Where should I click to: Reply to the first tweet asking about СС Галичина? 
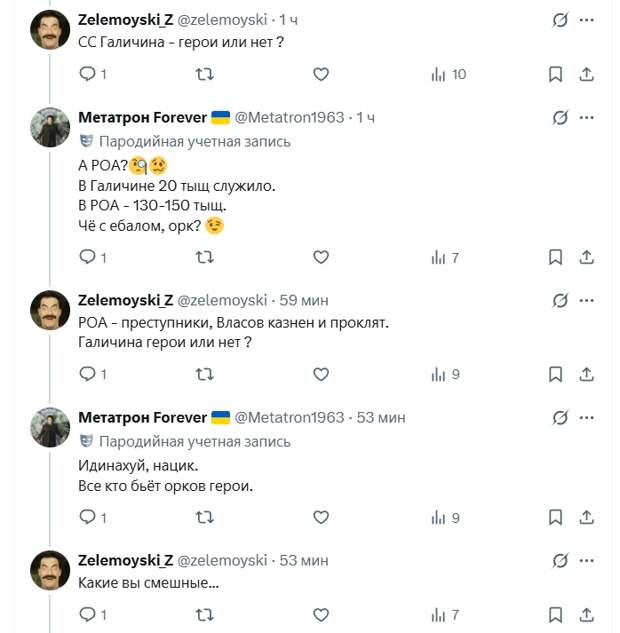point(87,74)
